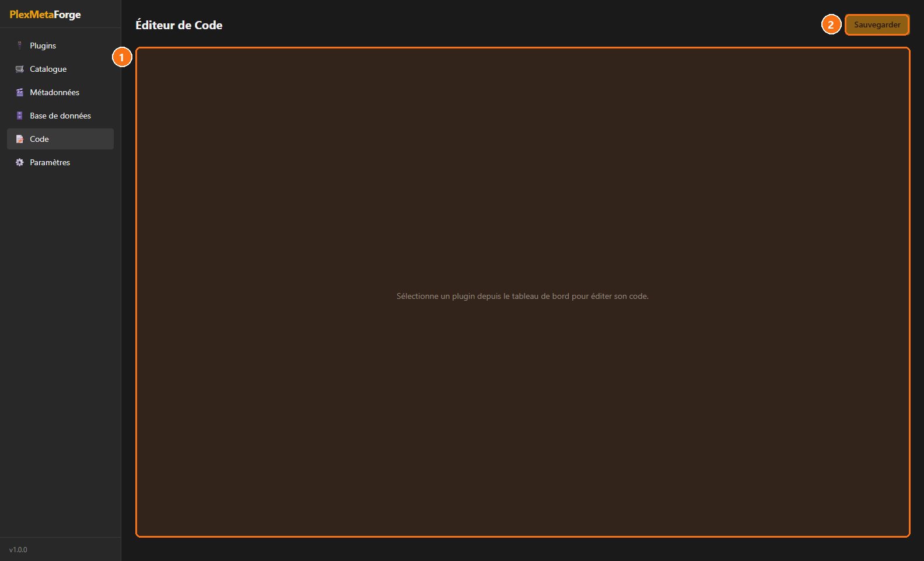Image resolution: width=924 pixels, height=561 pixels.
Task: Open the Métadonnées page label
Action: (55, 92)
